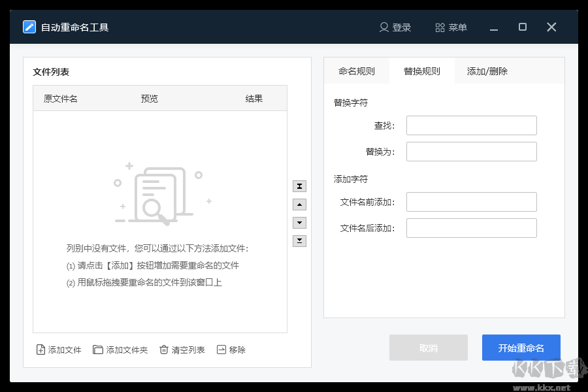Screen dimensions: 588x392
Task: Click the move-down arrow icon
Action: tap(299, 222)
